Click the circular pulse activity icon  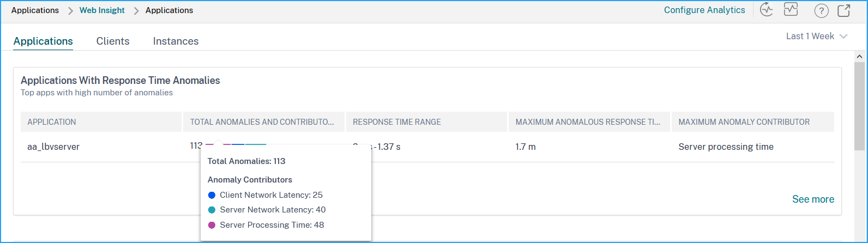767,10
